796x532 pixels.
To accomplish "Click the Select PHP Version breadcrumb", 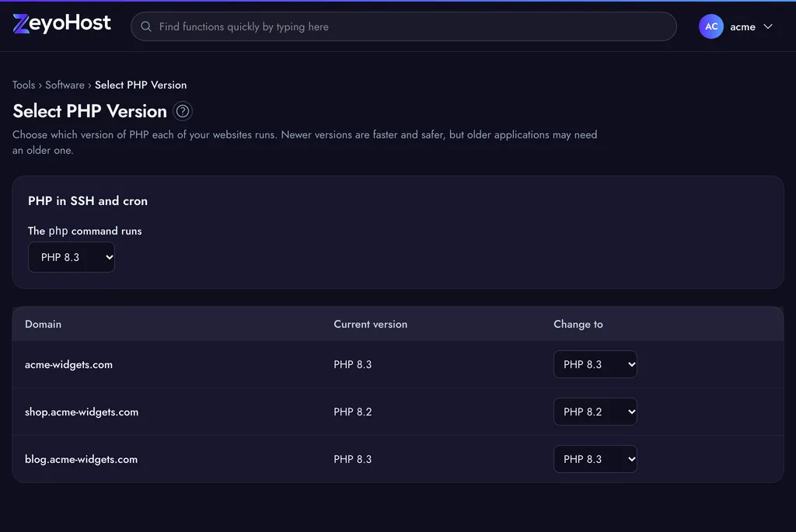I will point(141,85).
